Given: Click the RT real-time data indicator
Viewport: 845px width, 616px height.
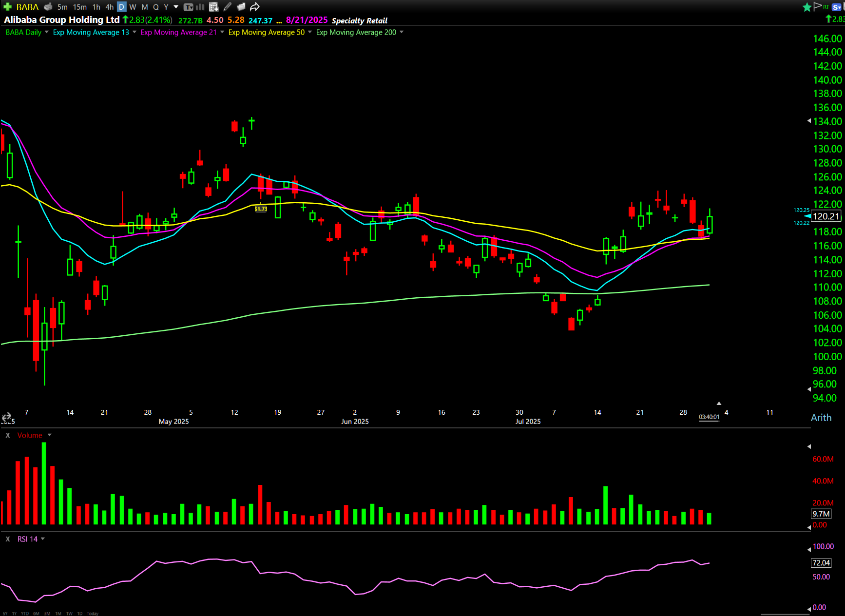Looking at the screenshot, I should coord(826,6).
